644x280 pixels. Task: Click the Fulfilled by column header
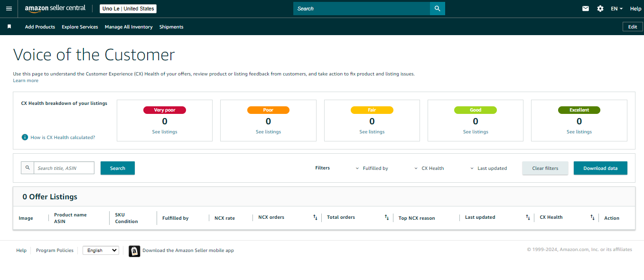[x=175, y=218]
